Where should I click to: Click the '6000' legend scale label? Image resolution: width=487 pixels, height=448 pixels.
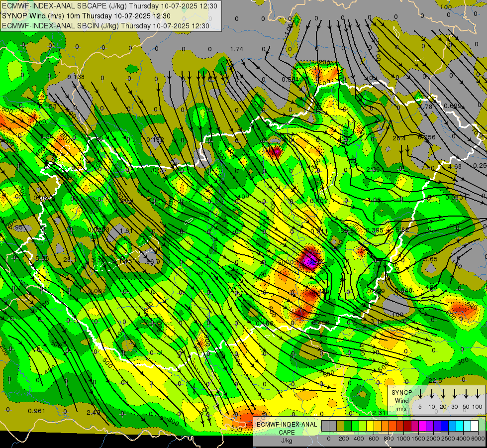click(479, 439)
